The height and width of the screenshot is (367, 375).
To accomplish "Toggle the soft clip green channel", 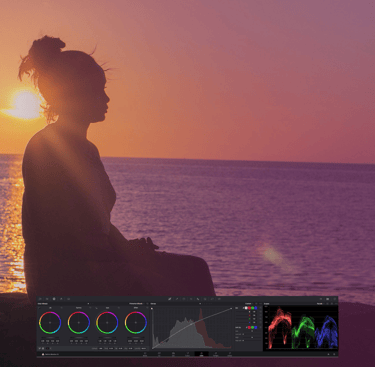I will click(x=253, y=327).
